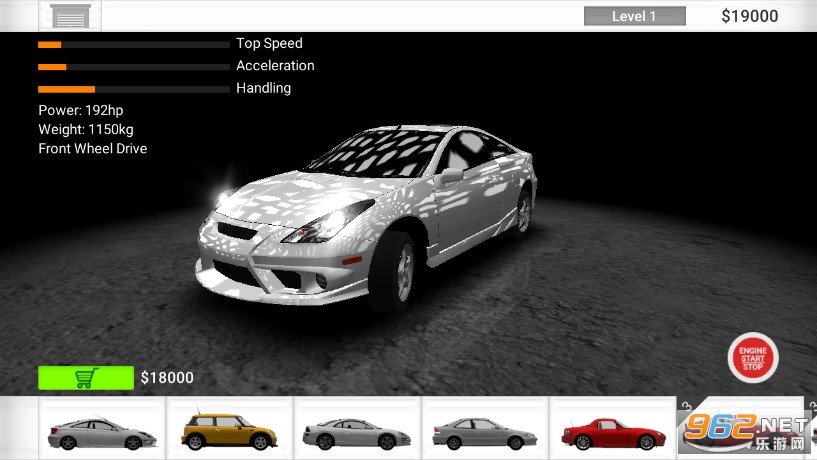The height and width of the screenshot is (460, 817).
Task: Click the Handling label text
Action: pyautogui.click(x=263, y=88)
